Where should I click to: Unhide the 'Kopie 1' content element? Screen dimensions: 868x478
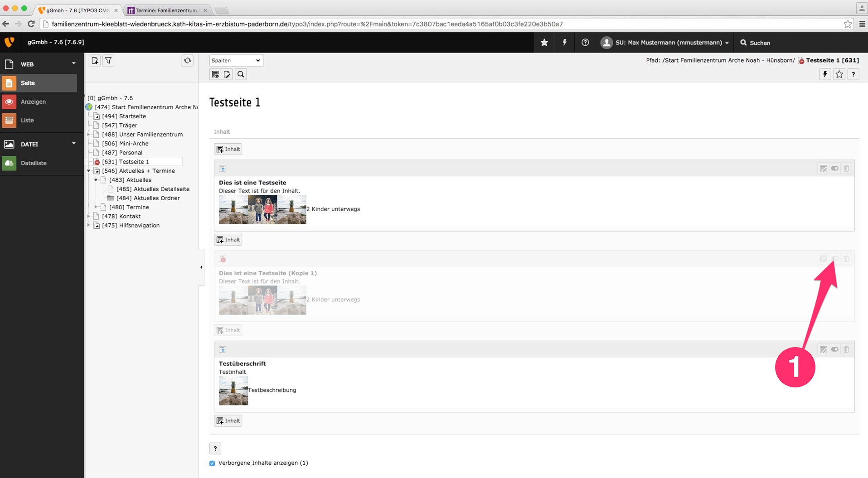point(834,259)
